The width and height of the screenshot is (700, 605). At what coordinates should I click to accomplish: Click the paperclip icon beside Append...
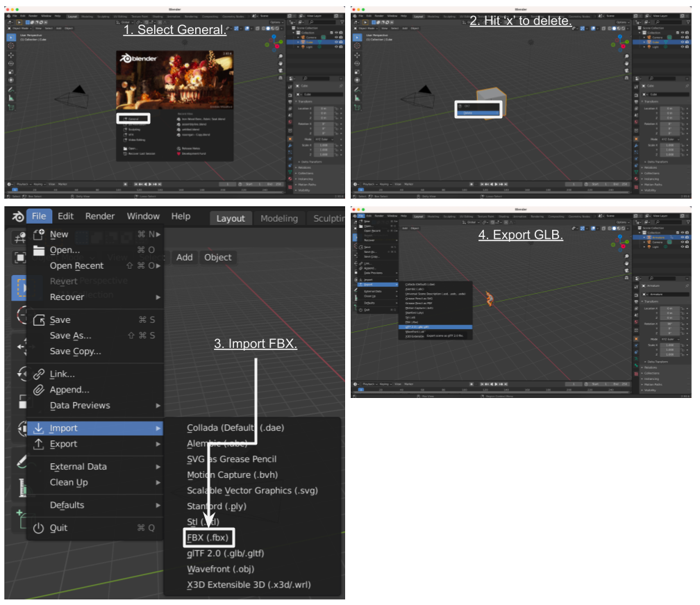pos(39,390)
